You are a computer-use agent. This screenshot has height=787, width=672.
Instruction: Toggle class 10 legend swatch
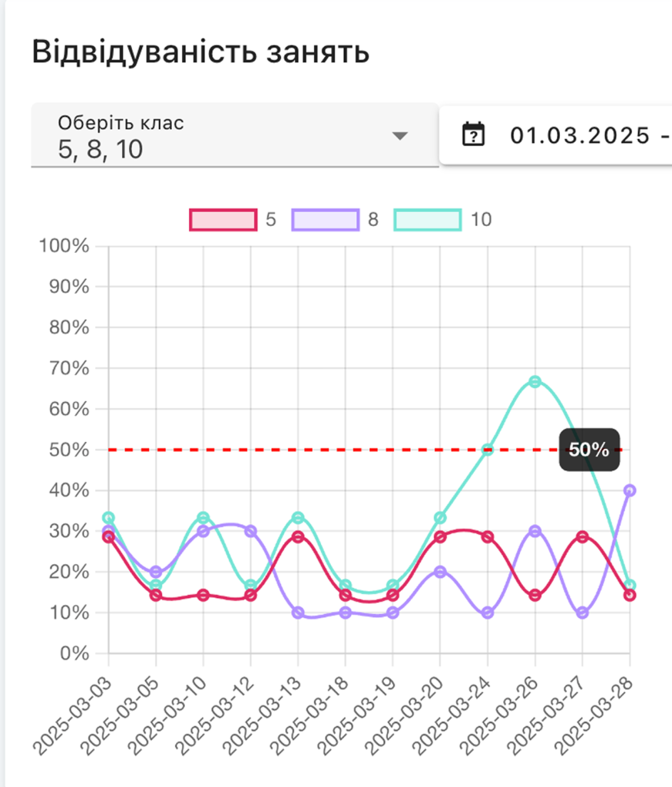(428, 220)
